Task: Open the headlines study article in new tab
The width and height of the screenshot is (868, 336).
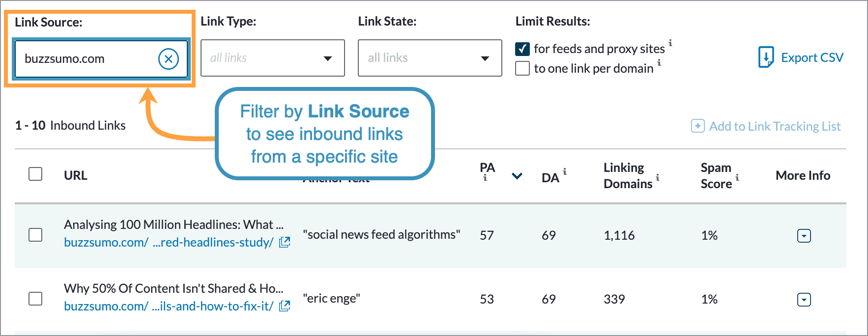Action: coord(284,242)
